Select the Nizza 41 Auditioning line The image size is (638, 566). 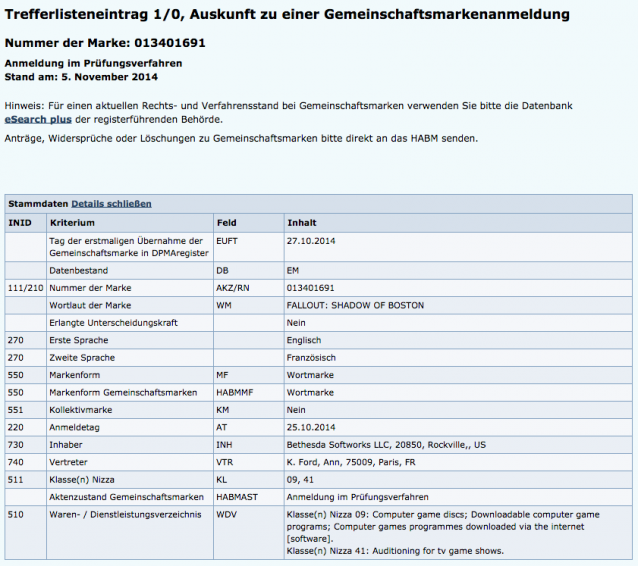click(395, 551)
